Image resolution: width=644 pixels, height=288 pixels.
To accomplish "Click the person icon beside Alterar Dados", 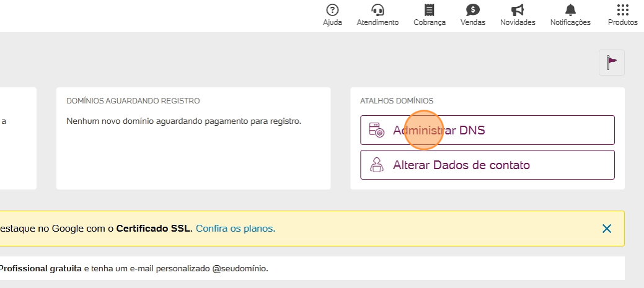I will (x=376, y=165).
